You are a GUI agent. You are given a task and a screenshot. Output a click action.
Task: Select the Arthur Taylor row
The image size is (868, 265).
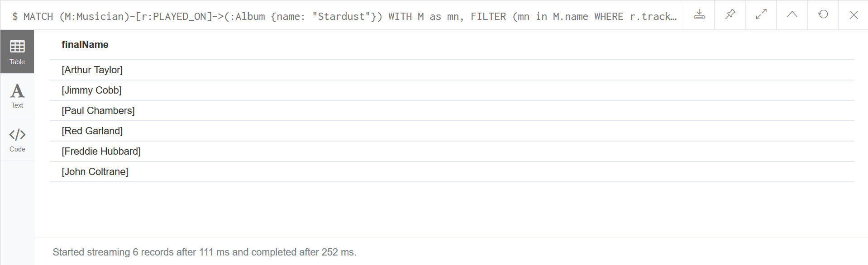coord(92,70)
